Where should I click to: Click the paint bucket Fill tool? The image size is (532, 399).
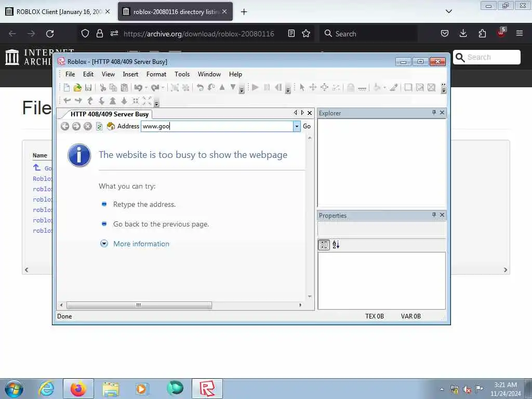(377, 87)
